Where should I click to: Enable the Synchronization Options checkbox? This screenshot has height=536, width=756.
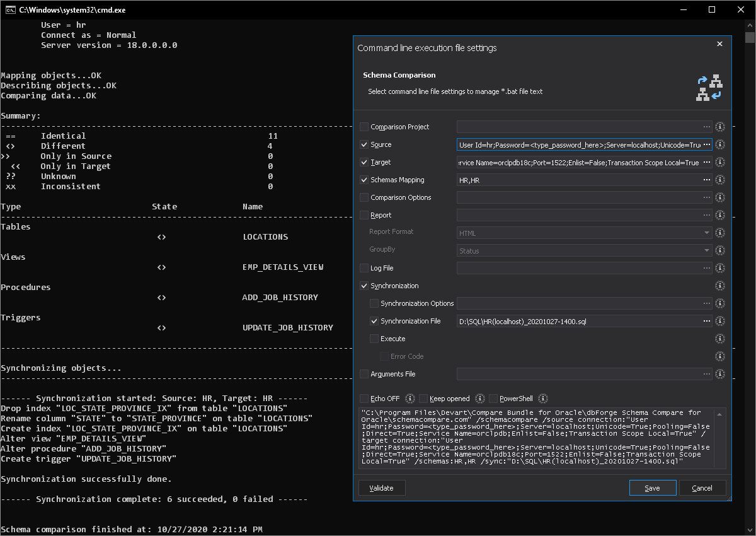tap(374, 303)
